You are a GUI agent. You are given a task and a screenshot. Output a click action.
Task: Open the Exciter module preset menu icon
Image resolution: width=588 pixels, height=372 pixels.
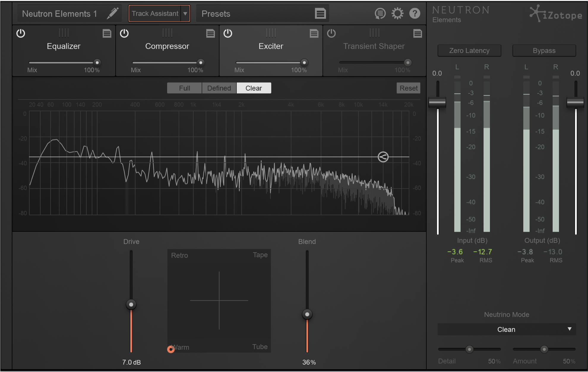(x=314, y=34)
